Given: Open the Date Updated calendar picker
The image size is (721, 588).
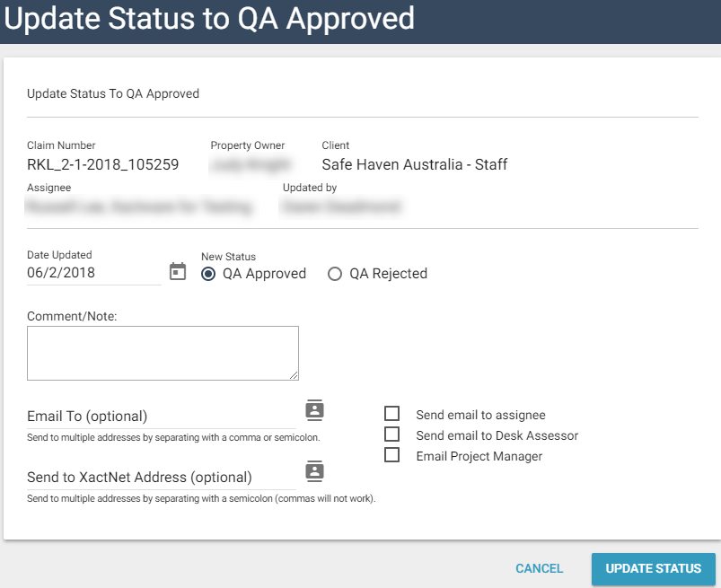Looking at the screenshot, I should (x=178, y=272).
